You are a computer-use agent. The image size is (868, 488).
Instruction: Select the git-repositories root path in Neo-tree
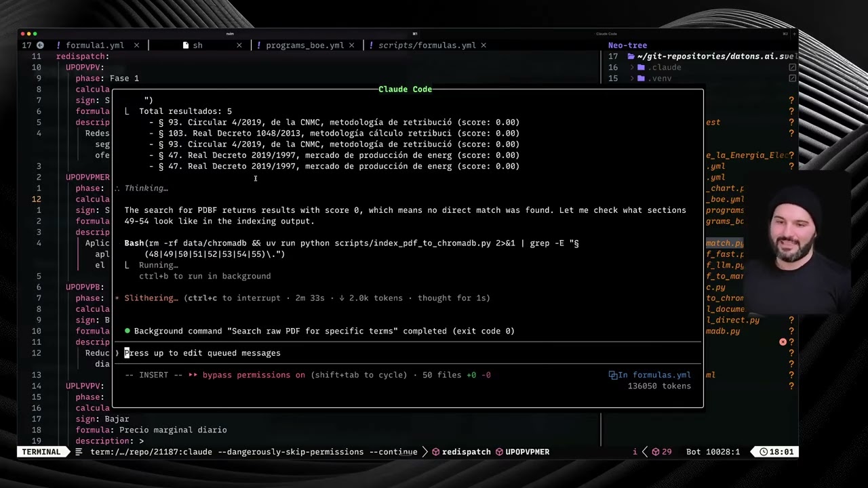(716, 57)
